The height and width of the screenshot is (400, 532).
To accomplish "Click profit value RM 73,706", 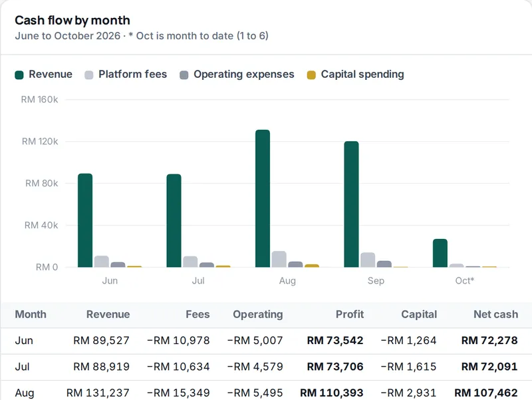I will pyautogui.click(x=335, y=367).
